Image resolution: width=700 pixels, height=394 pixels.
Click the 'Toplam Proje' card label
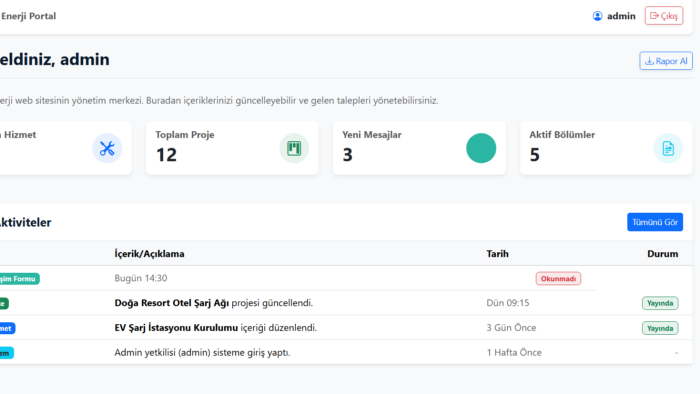tap(185, 135)
